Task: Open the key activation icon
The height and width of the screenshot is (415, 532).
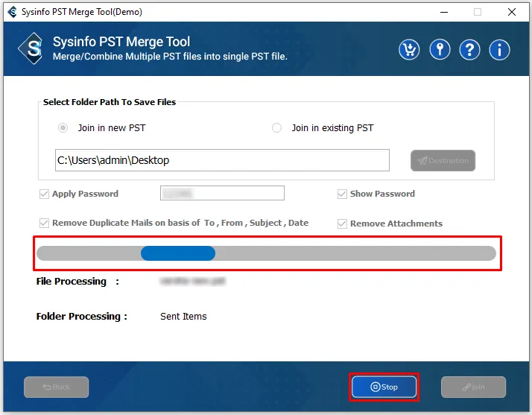Action: click(x=440, y=50)
